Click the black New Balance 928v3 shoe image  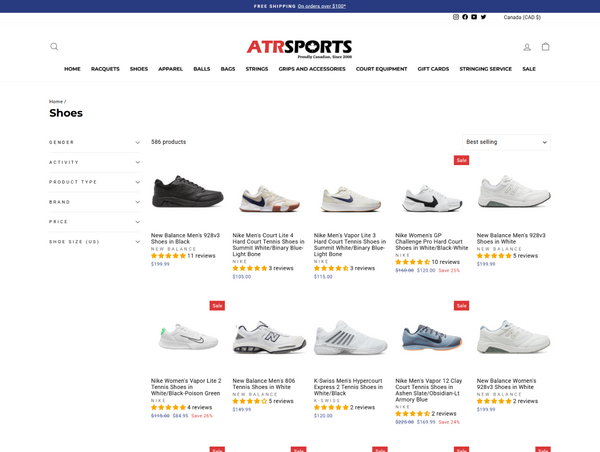pos(188,191)
